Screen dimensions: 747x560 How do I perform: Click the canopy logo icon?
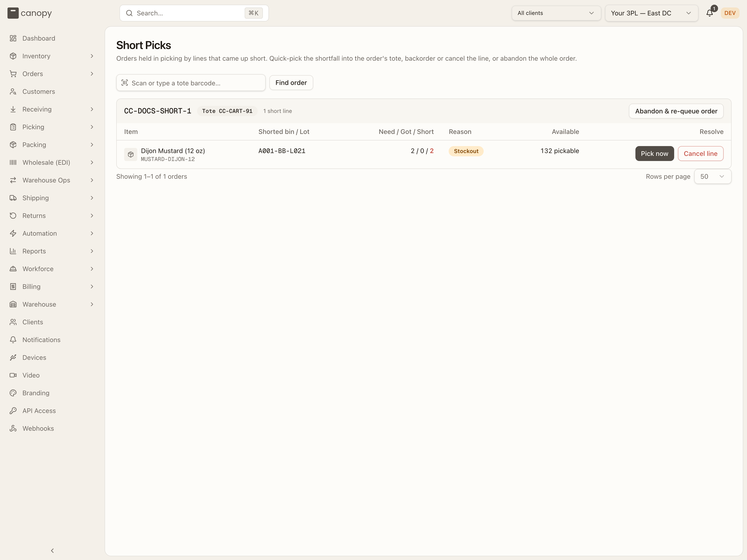[13, 13]
